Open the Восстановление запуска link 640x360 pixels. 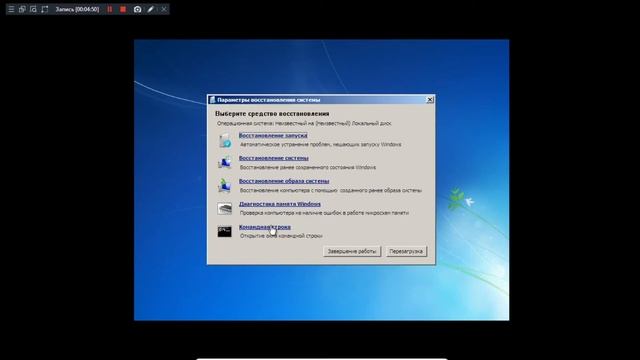tap(273, 135)
